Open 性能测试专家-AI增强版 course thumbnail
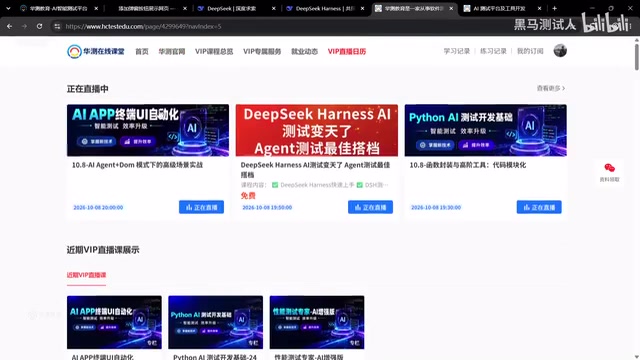This screenshot has height=360, width=640. [x=317, y=322]
